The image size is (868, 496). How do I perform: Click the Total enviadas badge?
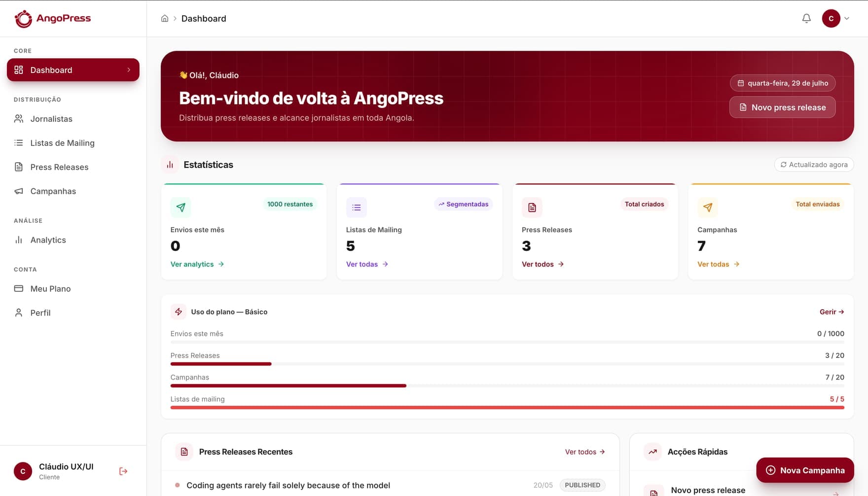coord(817,204)
